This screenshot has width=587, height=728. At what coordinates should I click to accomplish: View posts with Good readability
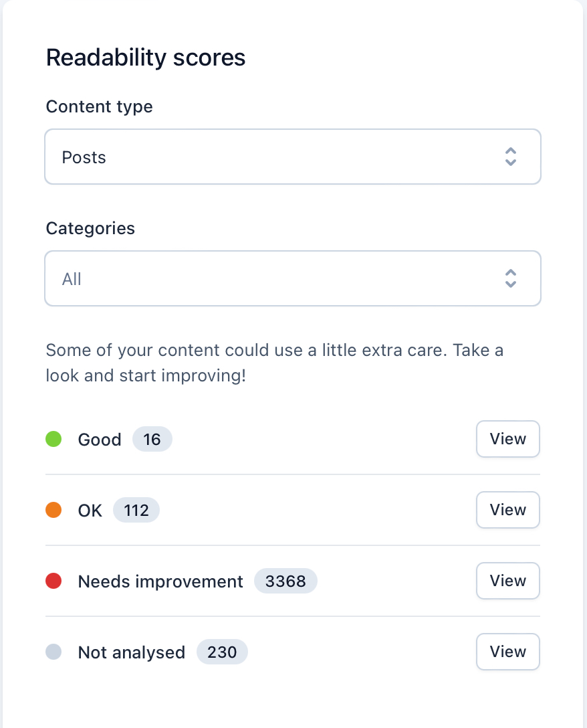click(x=507, y=439)
